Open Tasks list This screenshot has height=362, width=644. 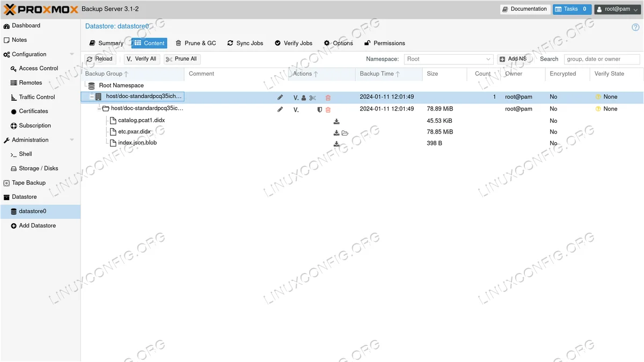572,9
